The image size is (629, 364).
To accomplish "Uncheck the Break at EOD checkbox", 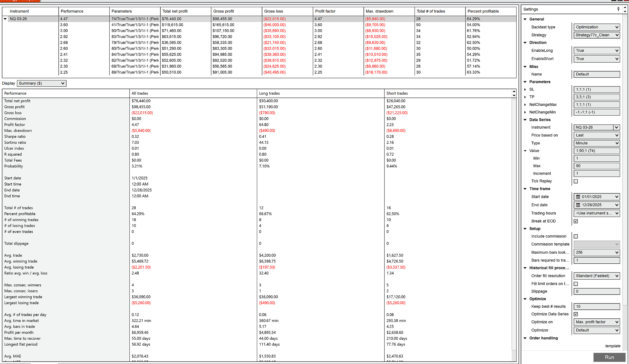I will [x=576, y=221].
